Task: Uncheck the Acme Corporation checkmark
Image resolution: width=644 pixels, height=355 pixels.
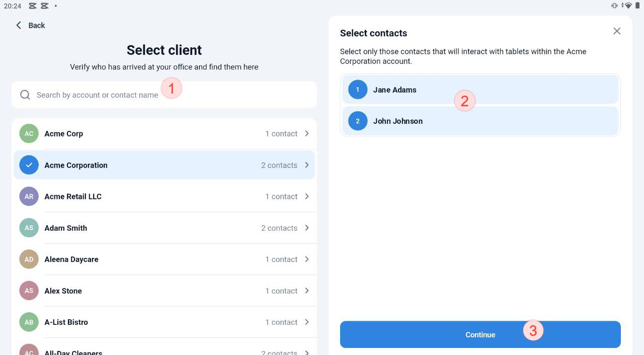Action: coord(29,165)
